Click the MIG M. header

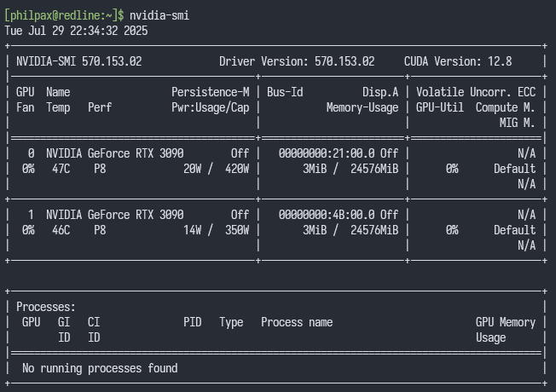click(517, 123)
